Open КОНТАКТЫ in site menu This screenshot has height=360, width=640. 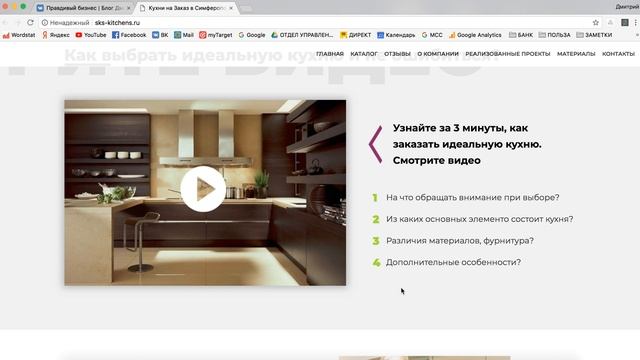(x=618, y=54)
